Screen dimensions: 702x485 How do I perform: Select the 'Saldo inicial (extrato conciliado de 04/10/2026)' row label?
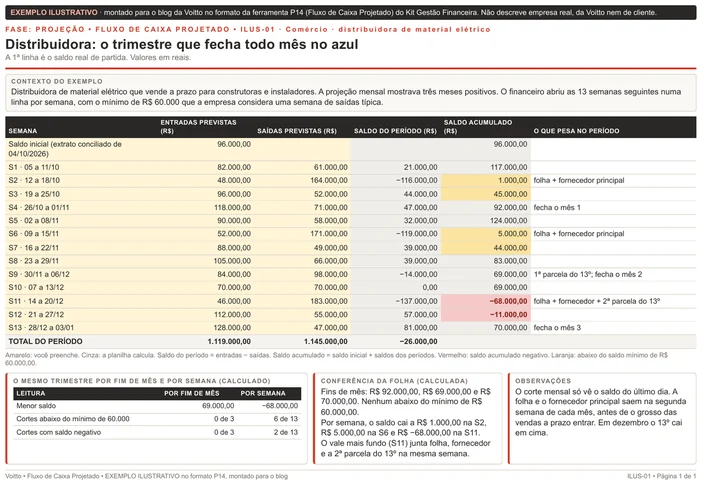pyautogui.click(x=65, y=149)
